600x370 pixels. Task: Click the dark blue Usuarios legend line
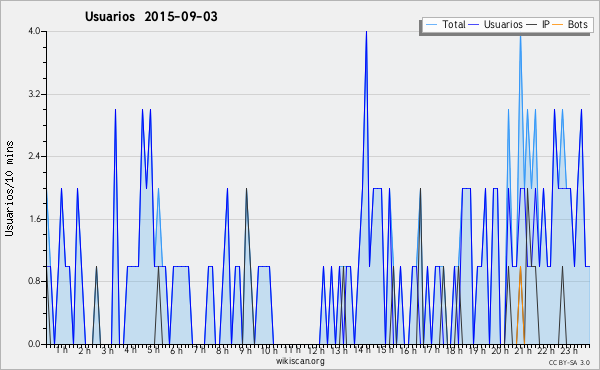474,25
